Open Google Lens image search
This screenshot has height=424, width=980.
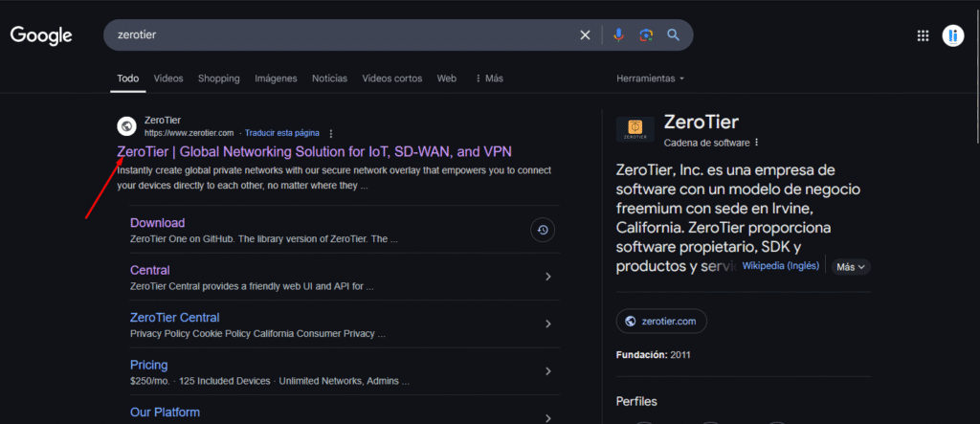[646, 35]
